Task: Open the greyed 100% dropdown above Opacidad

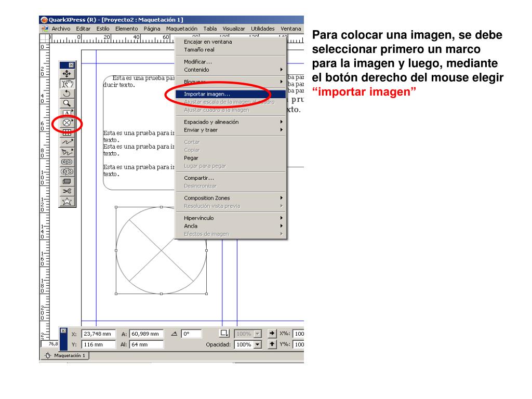Action: pos(258,334)
